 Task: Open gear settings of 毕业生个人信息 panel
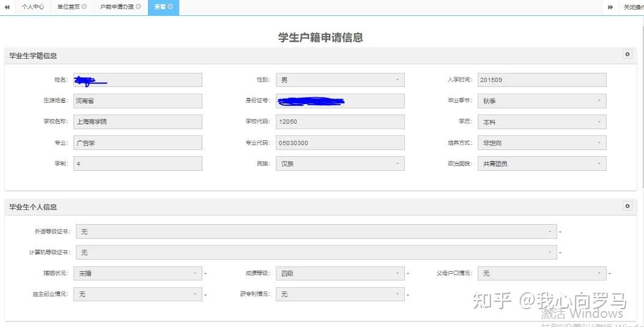[x=627, y=206]
